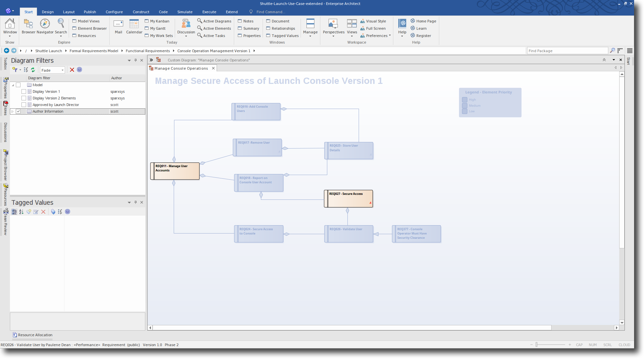Click inside the Find Package field
This screenshot has width=644, height=360.
point(567,51)
